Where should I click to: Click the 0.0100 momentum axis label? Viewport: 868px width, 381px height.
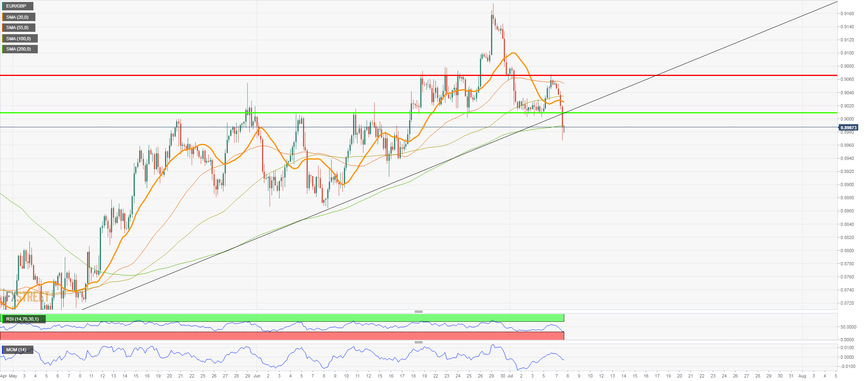pos(847,348)
